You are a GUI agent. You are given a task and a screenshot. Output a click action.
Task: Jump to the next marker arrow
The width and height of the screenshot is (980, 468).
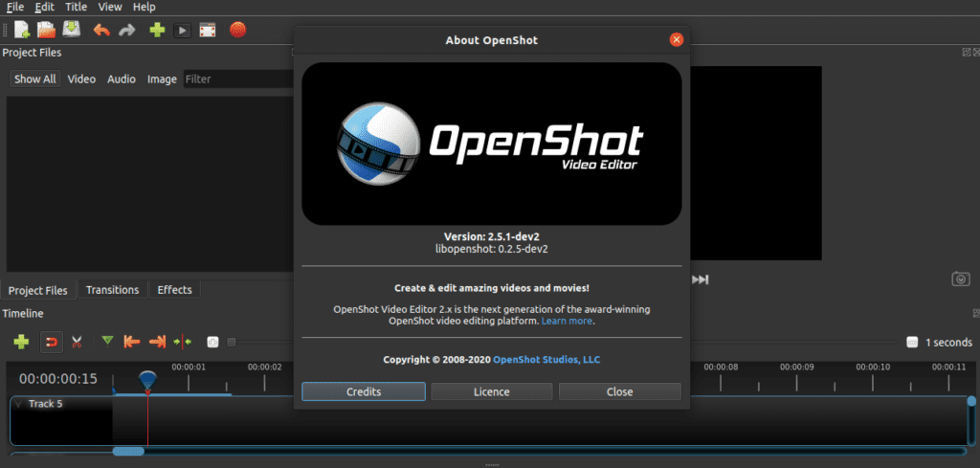(x=158, y=342)
